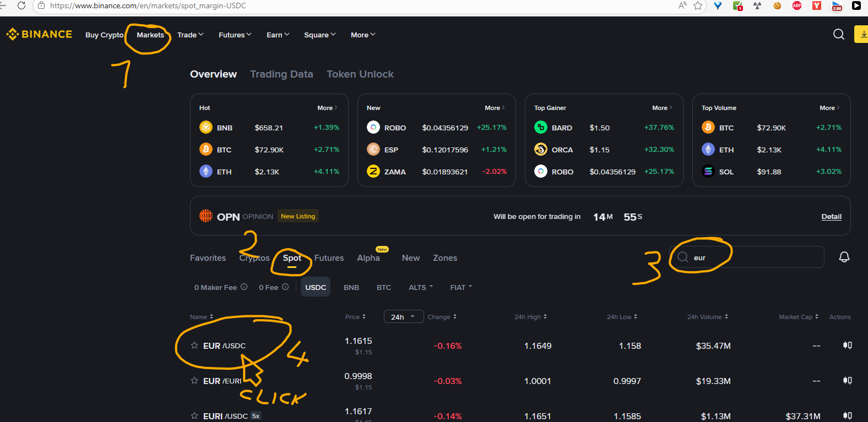Viewport: 868px width, 422px height.
Task: Open trade icon for EUR/USDC row
Action: click(847, 346)
